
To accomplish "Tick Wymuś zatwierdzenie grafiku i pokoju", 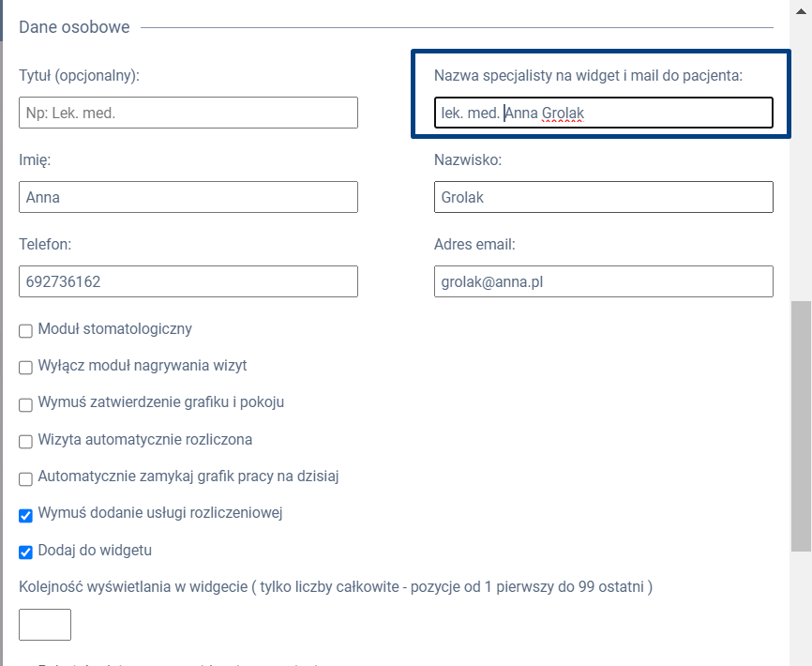I will [26, 404].
